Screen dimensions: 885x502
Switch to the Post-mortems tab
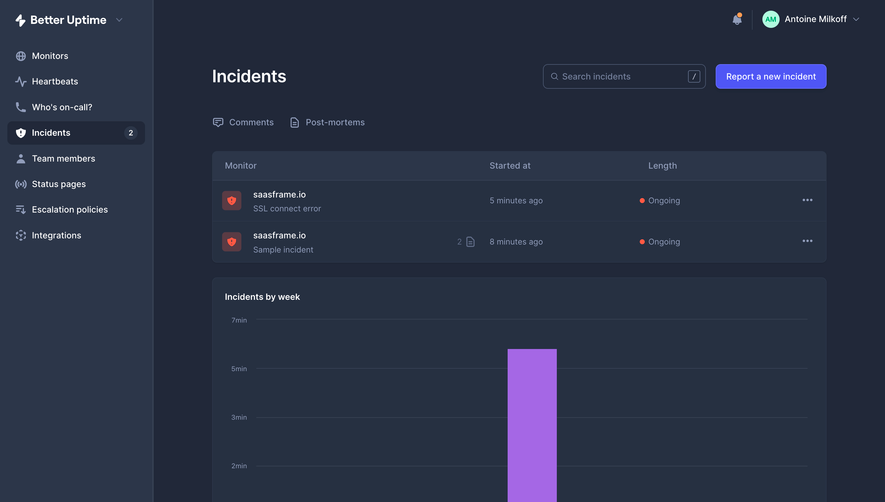(x=327, y=123)
